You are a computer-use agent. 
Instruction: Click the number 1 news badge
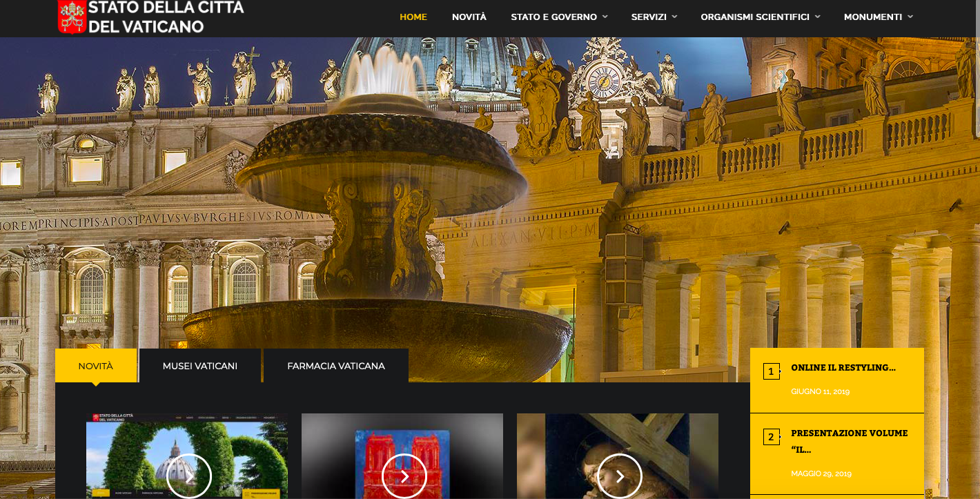click(x=771, y=371)
